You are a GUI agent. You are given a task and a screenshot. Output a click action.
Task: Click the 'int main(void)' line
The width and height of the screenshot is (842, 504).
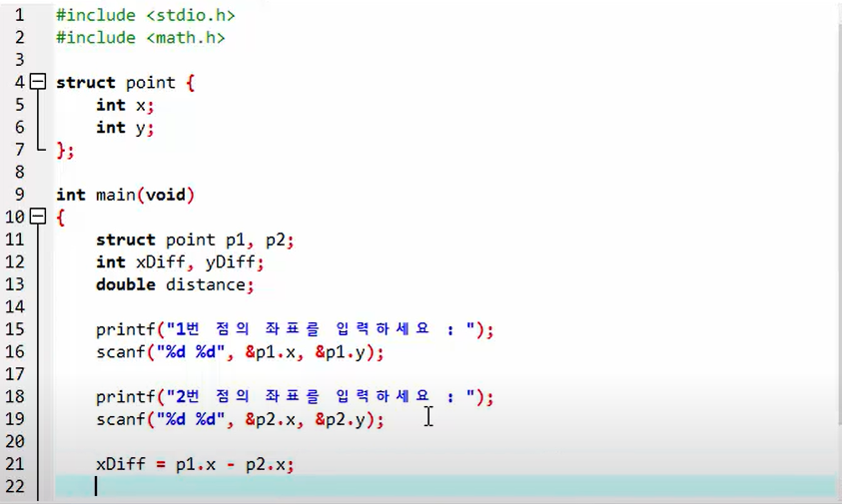[x=125, y=195]
